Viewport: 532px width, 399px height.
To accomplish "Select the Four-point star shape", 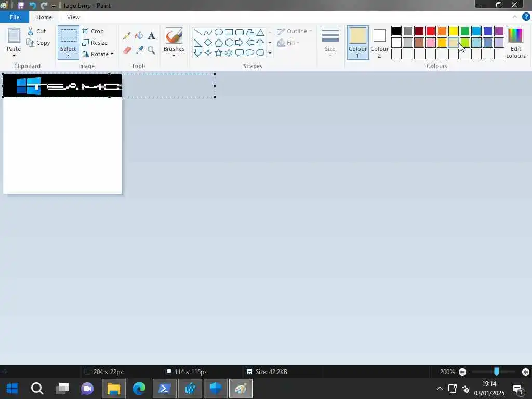I will pos(208,52).
